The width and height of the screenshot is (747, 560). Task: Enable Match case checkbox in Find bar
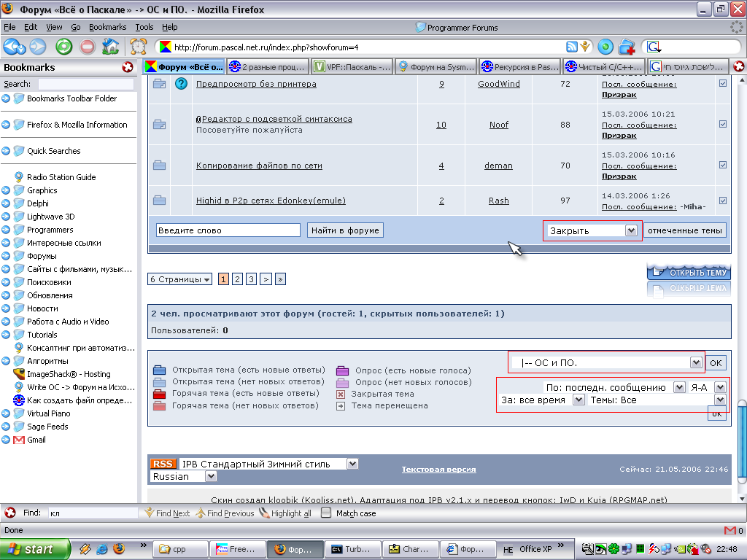click(x=326, y=513)
